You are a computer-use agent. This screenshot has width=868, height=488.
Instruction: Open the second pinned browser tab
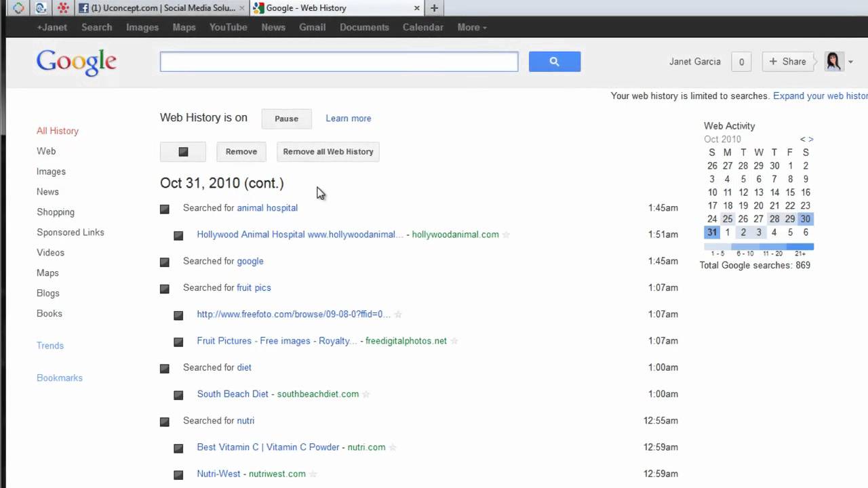[41, 8]
